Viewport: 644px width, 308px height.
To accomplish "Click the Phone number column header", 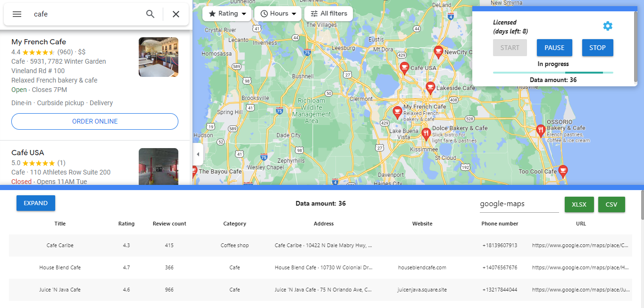I will click(500, 224).
